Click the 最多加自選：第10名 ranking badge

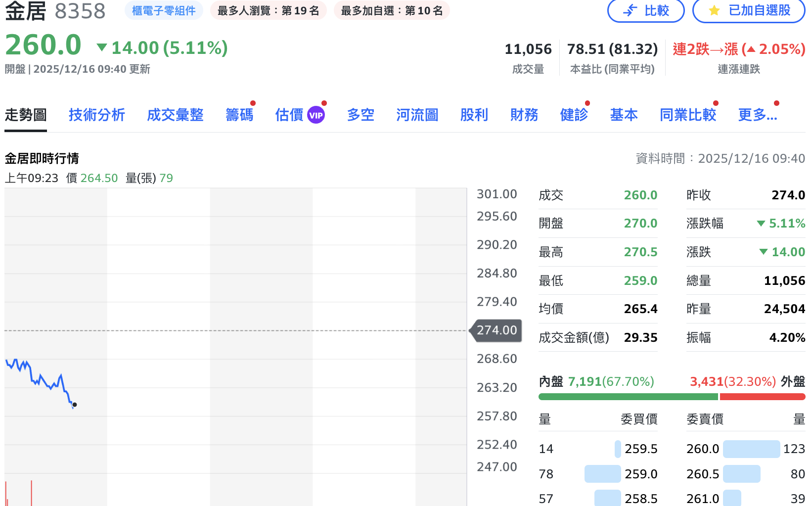click(392, 10)
